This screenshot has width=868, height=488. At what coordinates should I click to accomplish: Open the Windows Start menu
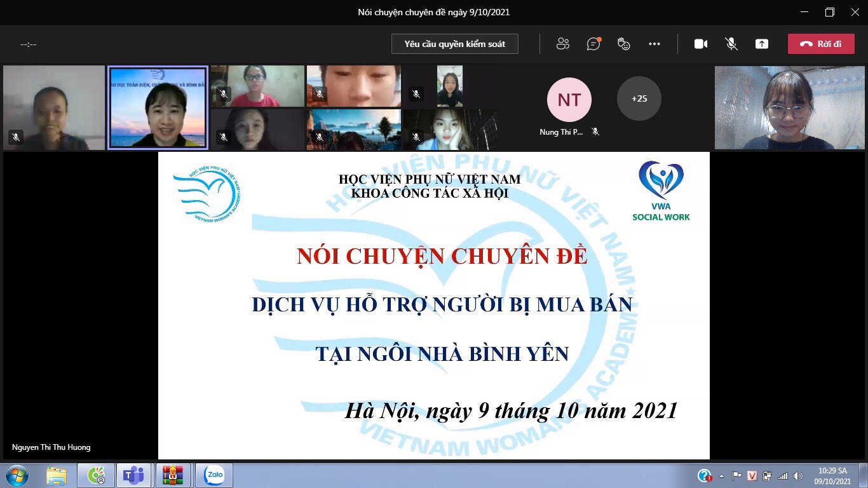16,475
